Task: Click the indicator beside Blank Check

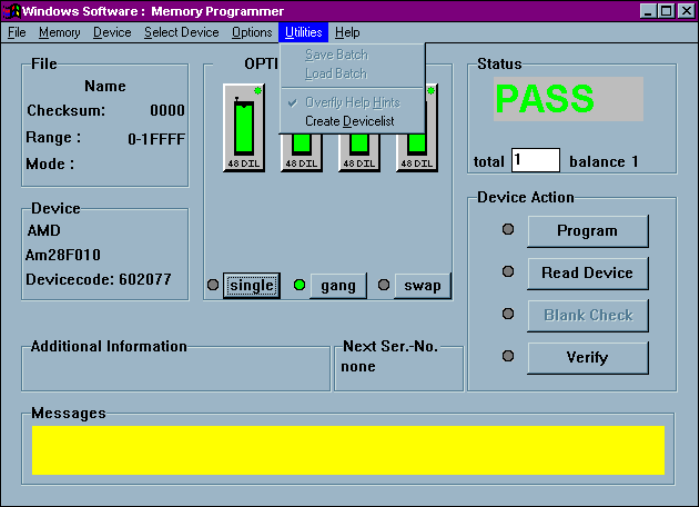Action: pyautogui.click(x=508, y=314)
